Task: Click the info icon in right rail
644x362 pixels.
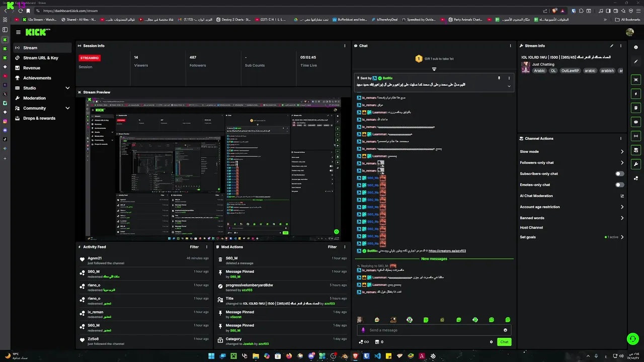Action: tap(636, 47)
